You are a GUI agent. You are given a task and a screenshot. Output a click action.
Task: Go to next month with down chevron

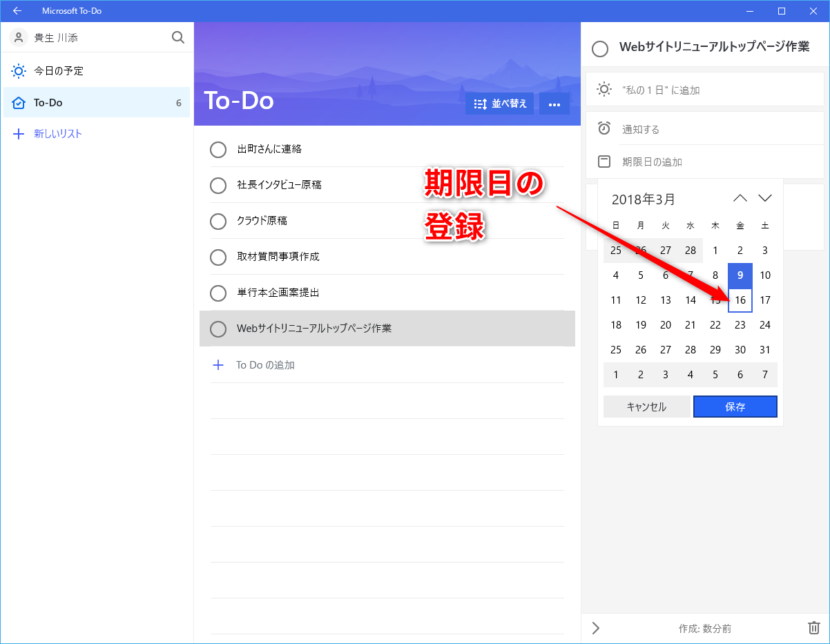[765, 198]
